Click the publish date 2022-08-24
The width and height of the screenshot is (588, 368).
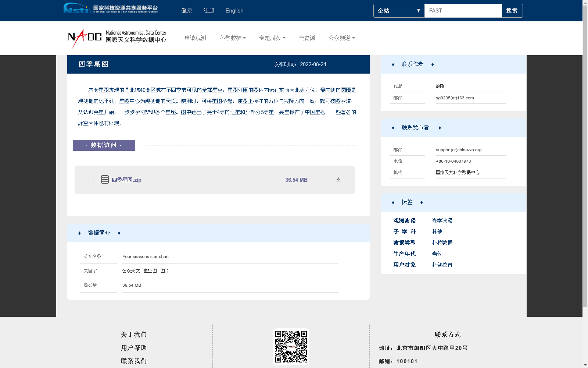(313, 64)
